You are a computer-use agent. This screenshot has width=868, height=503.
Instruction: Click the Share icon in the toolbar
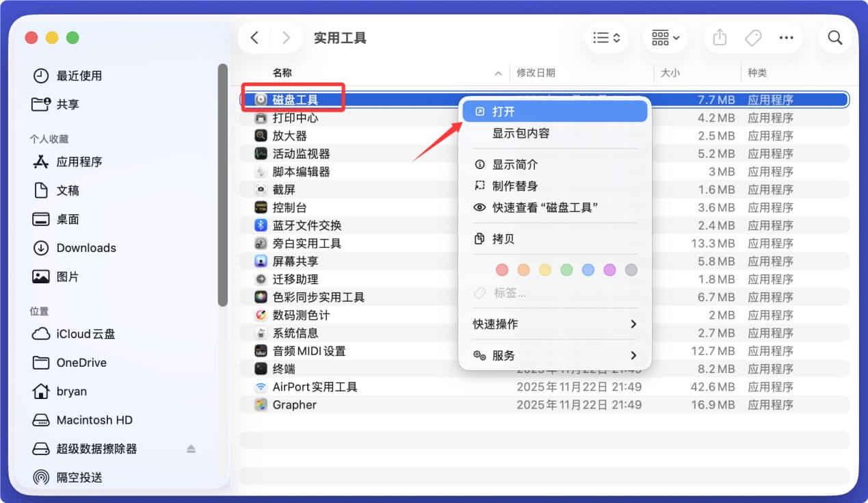click(719, 38)
